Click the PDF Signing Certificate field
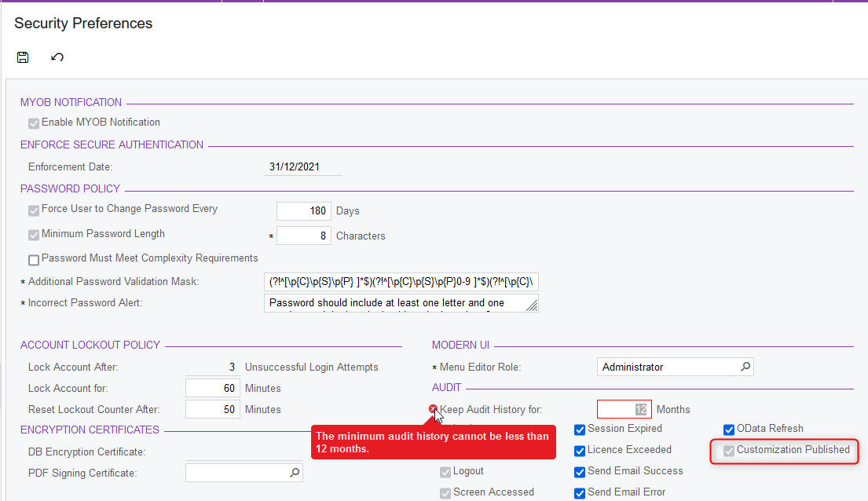868x501 pixels. coord(236,473)
